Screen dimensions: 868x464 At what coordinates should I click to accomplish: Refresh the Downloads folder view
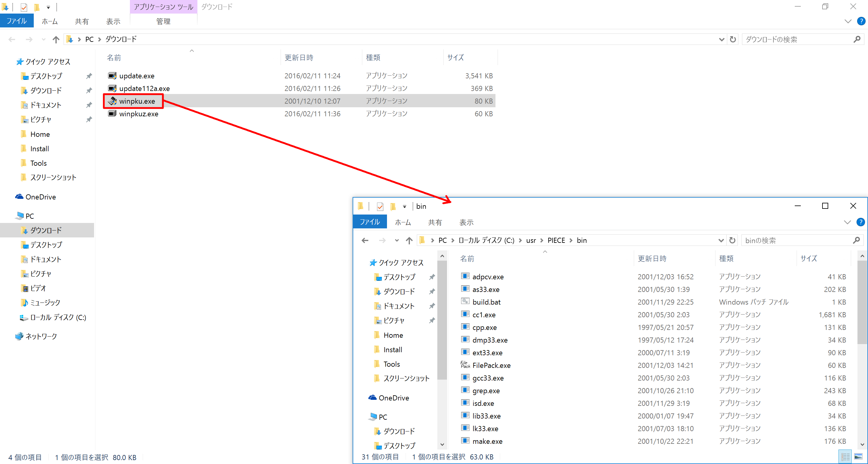tap(733, 39)
